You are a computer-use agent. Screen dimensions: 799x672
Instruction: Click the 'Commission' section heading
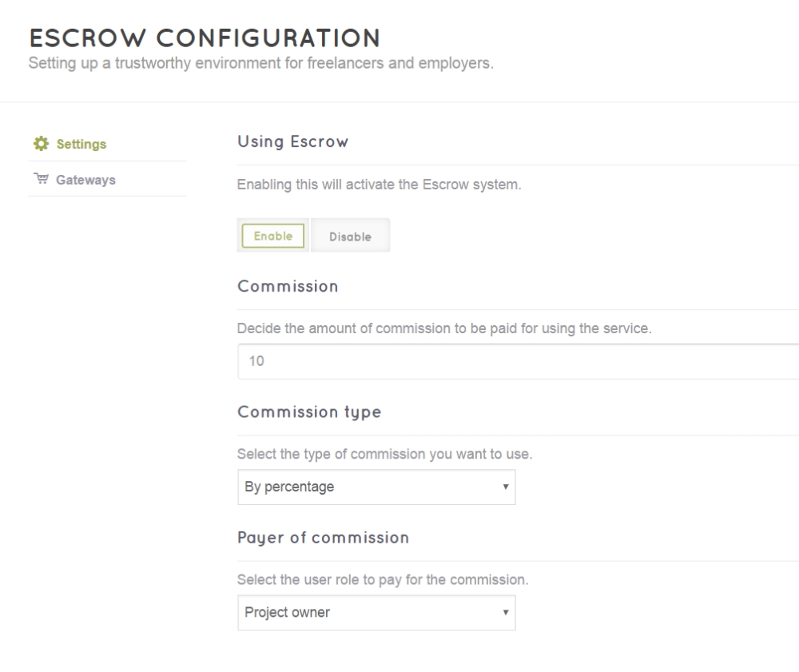pos(288,286)
